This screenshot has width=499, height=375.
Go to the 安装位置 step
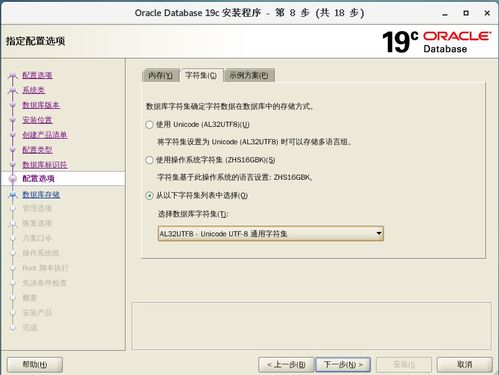click(37, 120)
